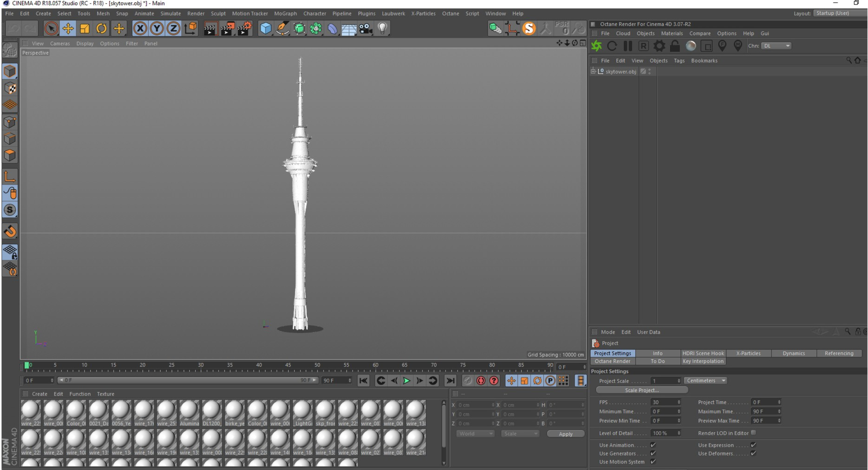
Task: Select the Move tool in the toolbar
Action: [68, 28]
